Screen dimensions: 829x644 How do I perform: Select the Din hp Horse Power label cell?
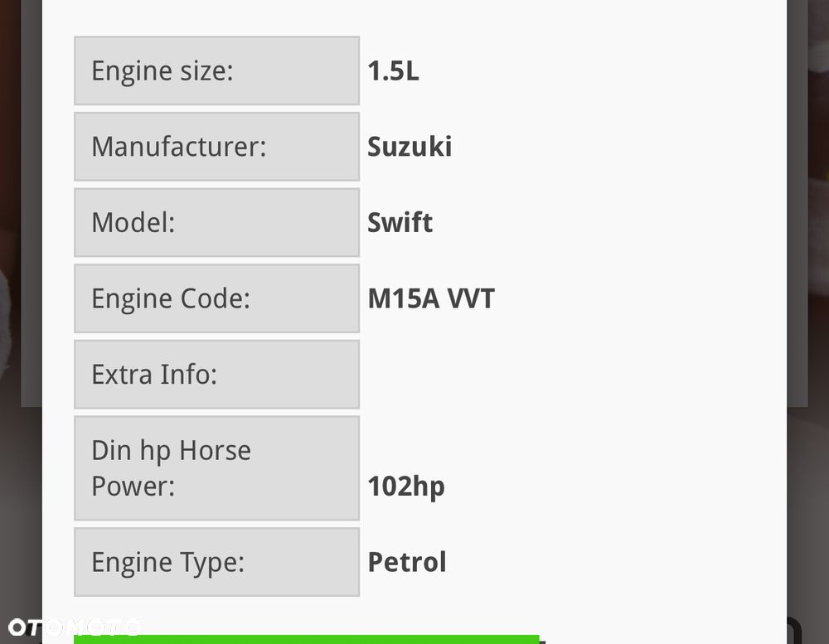(x=216, y=468)
